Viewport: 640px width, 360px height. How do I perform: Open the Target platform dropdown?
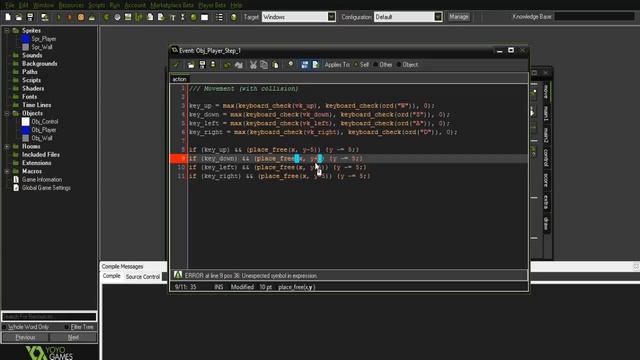pyautogui.click(x=331, y=17)
